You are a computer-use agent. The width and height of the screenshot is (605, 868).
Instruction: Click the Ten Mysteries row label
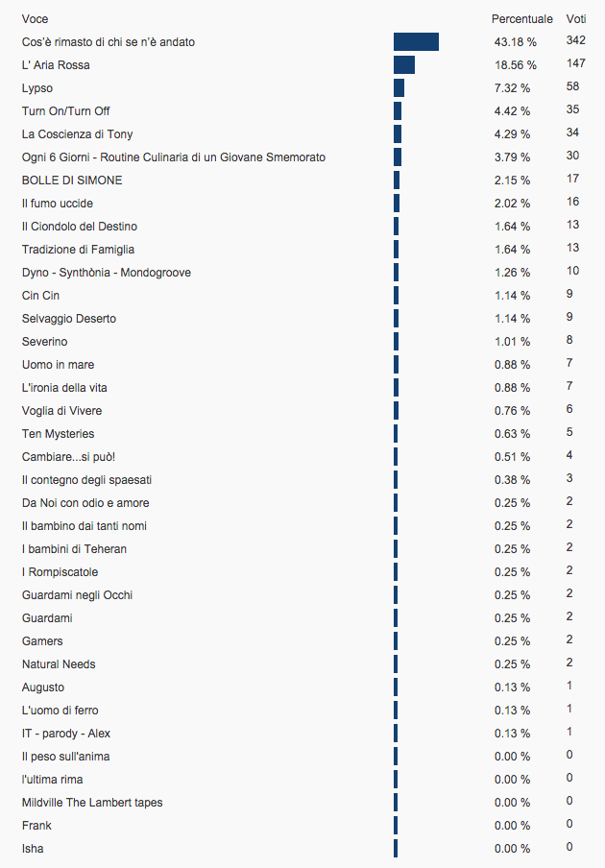click(x=58, y=434)
